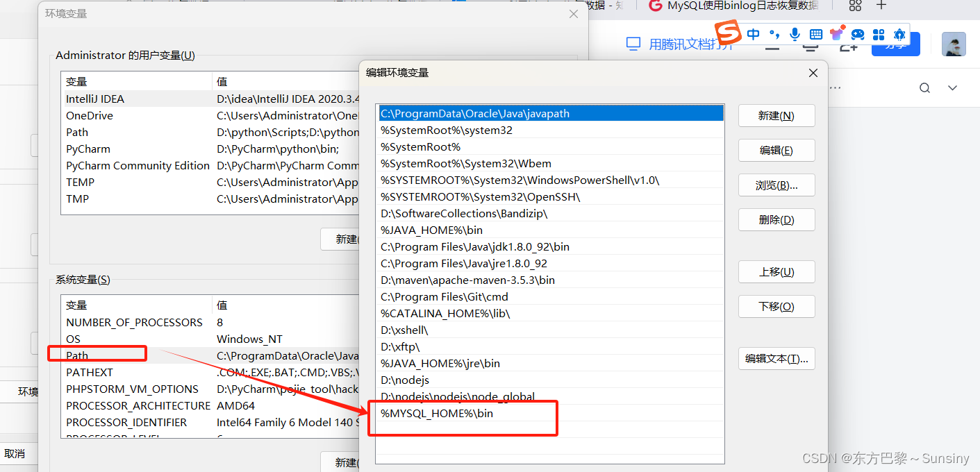Click the 用腾讯文档打开 link
980x472 pixels.
click(x=681, y=44)
